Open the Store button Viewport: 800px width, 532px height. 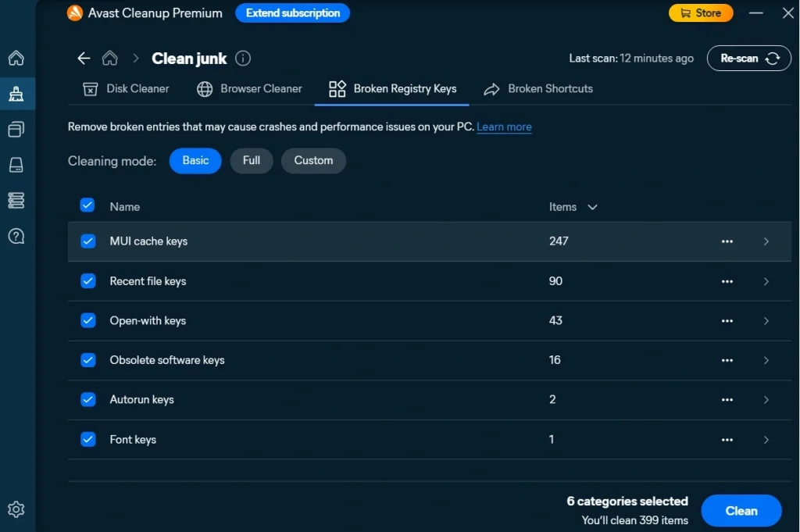(701, 12)
